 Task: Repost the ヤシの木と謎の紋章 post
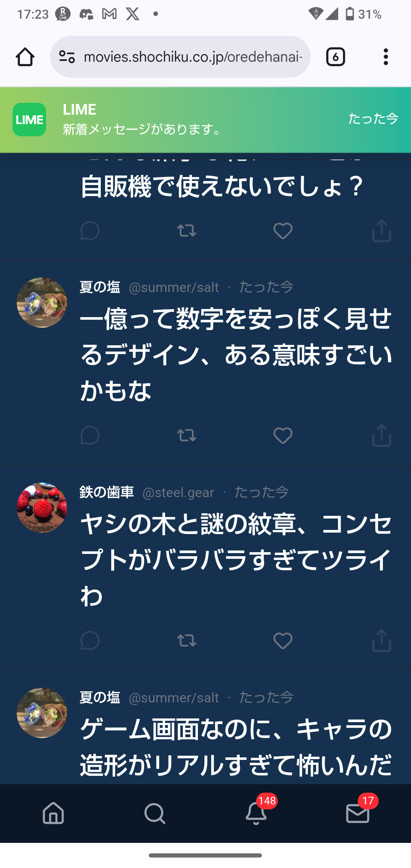pos(186,641)
